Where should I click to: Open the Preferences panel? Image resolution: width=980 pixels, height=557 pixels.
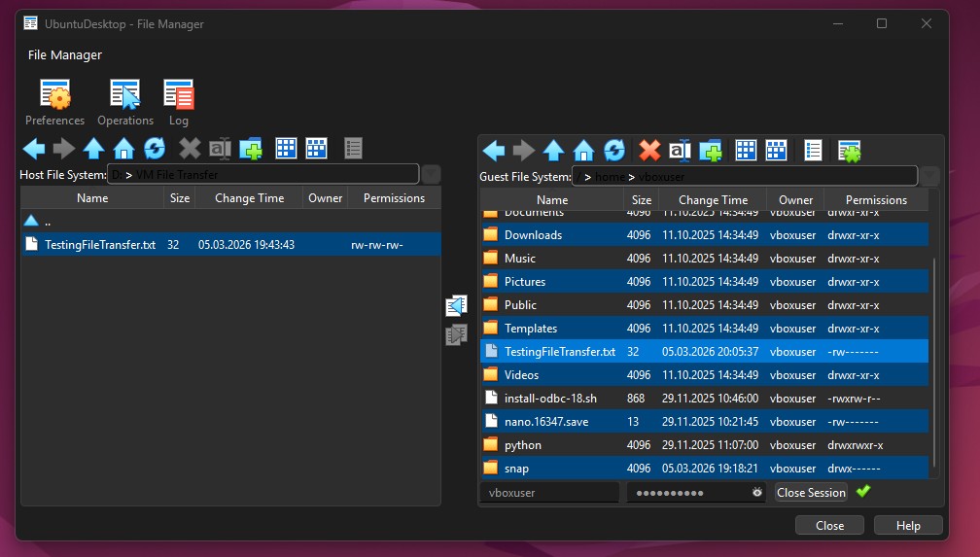(55, 102)
